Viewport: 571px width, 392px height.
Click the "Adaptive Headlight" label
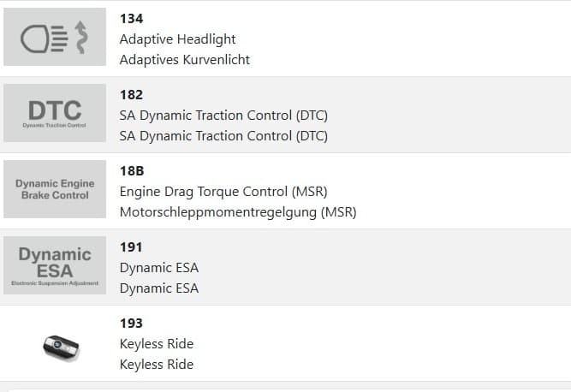coord(177,39)
